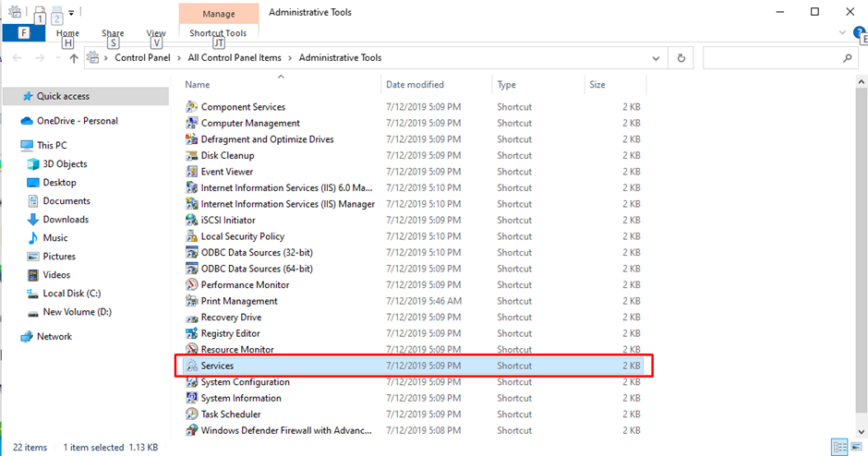
Task: Switch to the Manage contextual tab
Action: coord(219,14)
